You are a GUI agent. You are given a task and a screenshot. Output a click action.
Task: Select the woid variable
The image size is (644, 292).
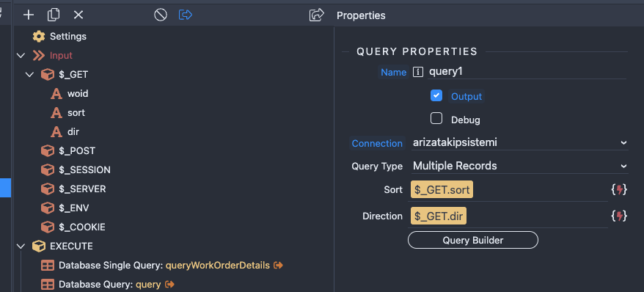pyautogui.click(x=78, y=94)
